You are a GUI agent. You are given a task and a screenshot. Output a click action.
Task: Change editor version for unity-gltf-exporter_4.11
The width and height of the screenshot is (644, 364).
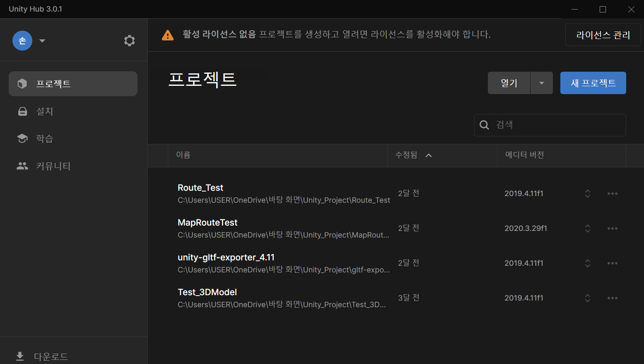(588, 263)
